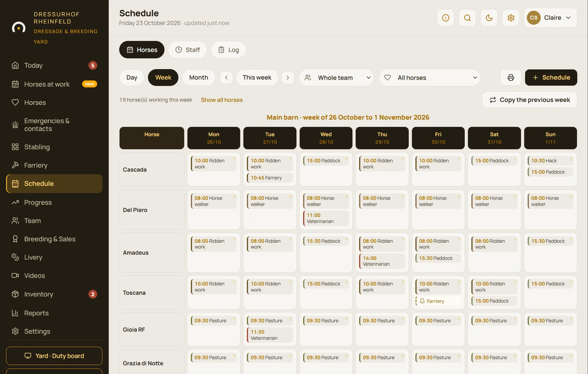Viewport: 588px width, 374px height.
Task: Open Progress in the sidebar
Action: point(54,202)
